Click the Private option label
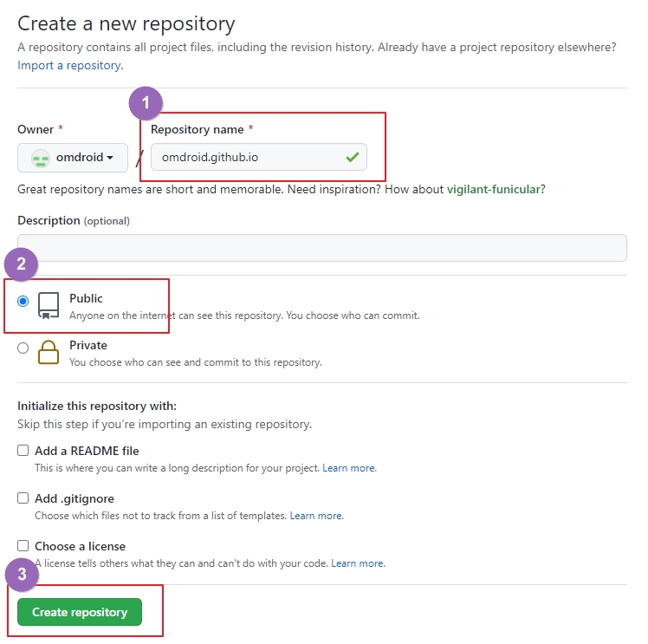648x644 pixels. (88, 345)
